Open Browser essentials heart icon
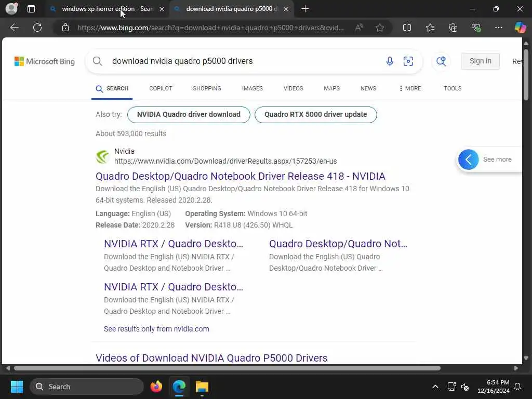This screenshot has height=399, width=532. pyautogui.click(x=476, y=28)
